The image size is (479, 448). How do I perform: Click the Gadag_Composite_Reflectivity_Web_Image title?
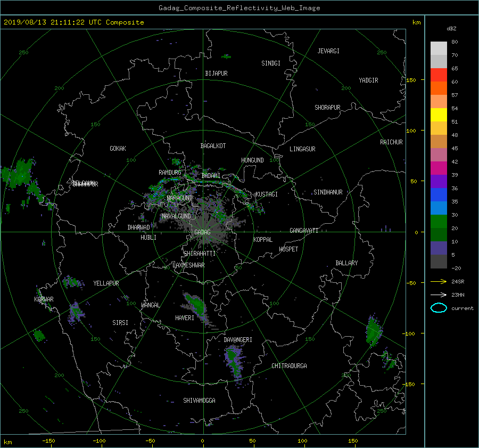[239, 8]
